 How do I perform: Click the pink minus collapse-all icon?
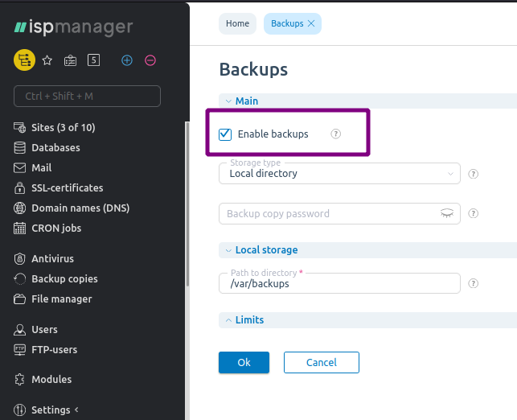150,60
